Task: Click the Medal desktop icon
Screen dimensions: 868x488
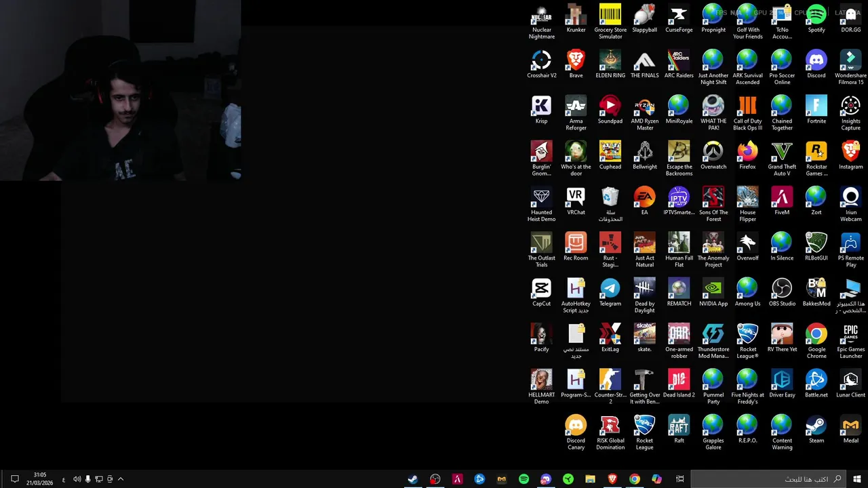Action: tap(850, 428)
